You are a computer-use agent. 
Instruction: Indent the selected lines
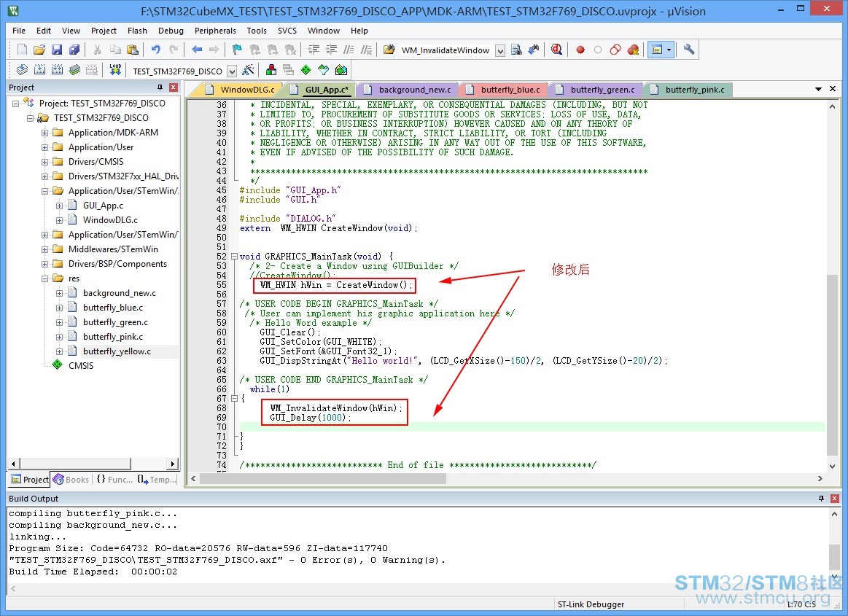click(314, 50)
